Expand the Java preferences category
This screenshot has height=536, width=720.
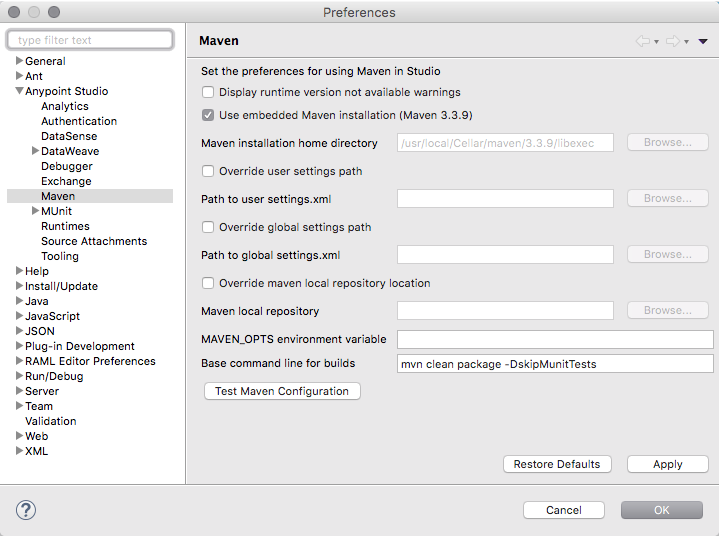coord(19,301)
